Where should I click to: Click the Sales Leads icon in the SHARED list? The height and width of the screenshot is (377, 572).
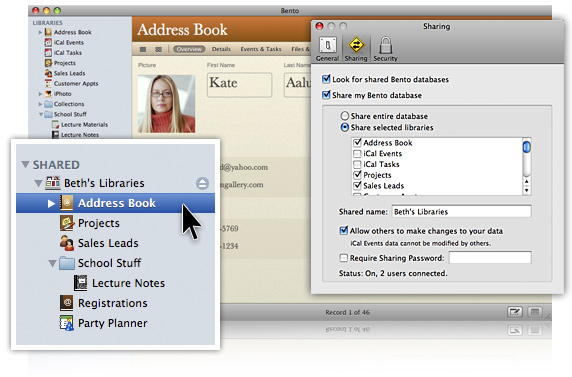tap(67, 243)
